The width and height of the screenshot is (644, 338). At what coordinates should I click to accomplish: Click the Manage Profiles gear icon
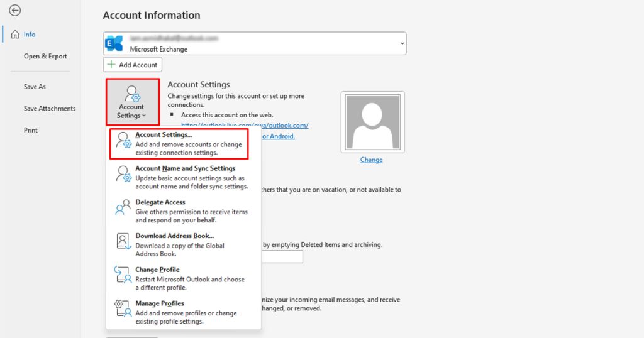pos(123,308)
